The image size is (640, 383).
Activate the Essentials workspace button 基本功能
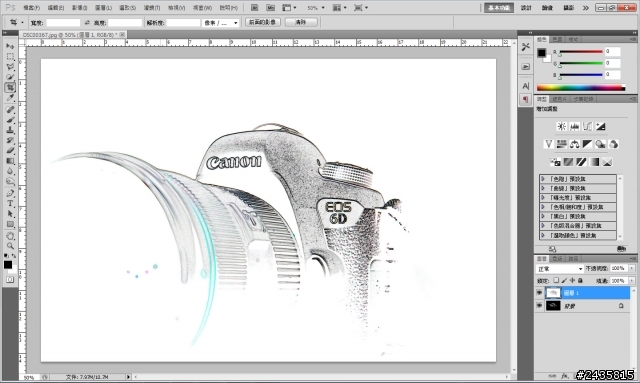[x=499, y=8]
